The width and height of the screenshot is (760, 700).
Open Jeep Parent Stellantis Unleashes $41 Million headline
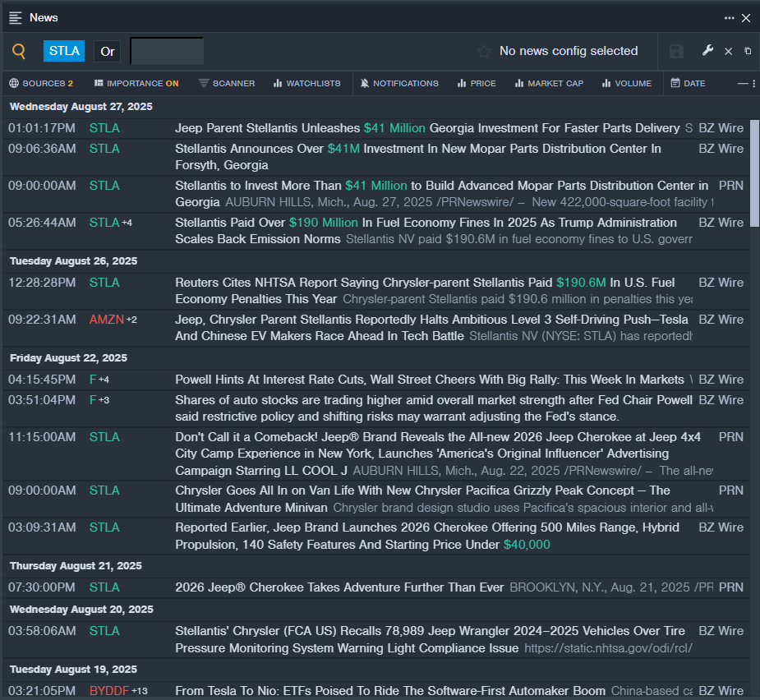coord(427,128)
